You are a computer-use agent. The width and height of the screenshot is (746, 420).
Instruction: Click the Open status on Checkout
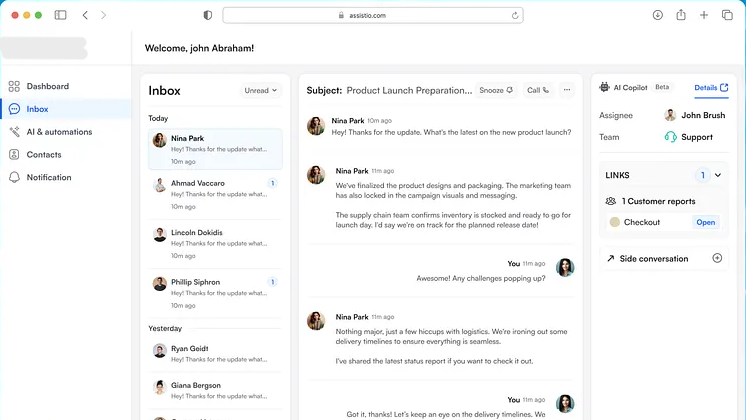point(706,222)
